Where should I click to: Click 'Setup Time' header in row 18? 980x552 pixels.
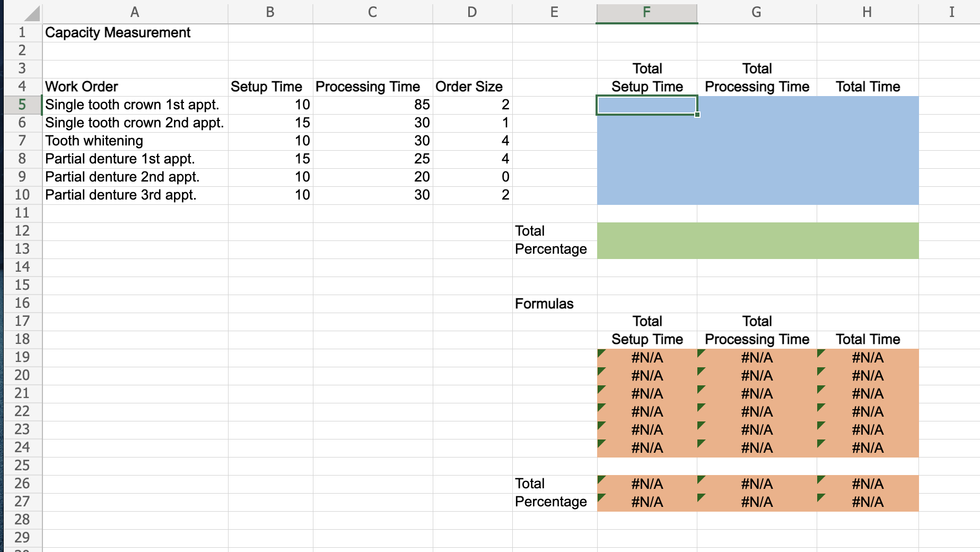646,340
